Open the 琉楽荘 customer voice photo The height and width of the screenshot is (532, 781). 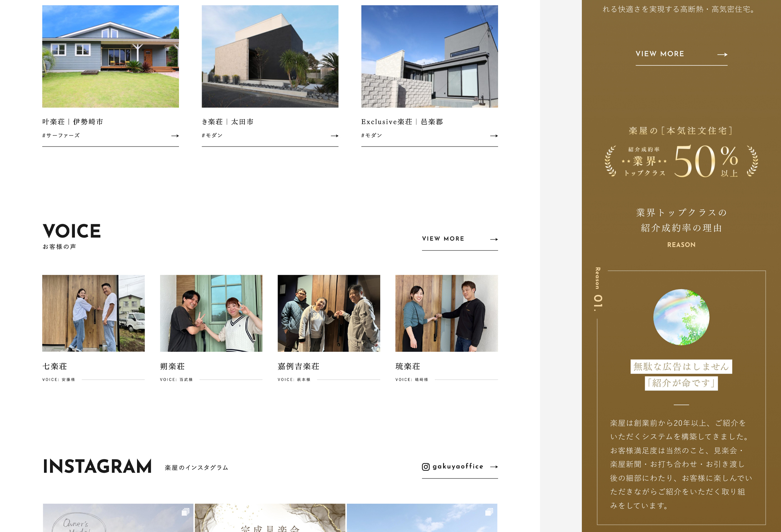[446, 313]
